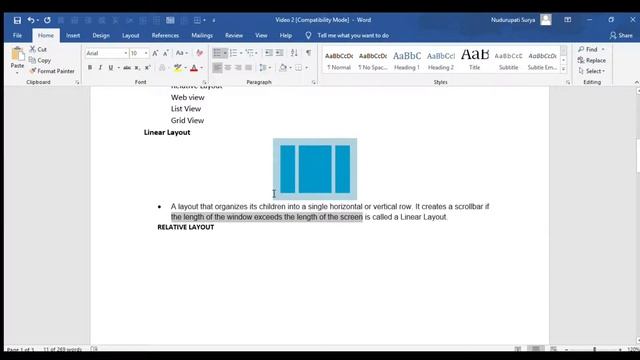Apply the Heading 1 style

407,60
